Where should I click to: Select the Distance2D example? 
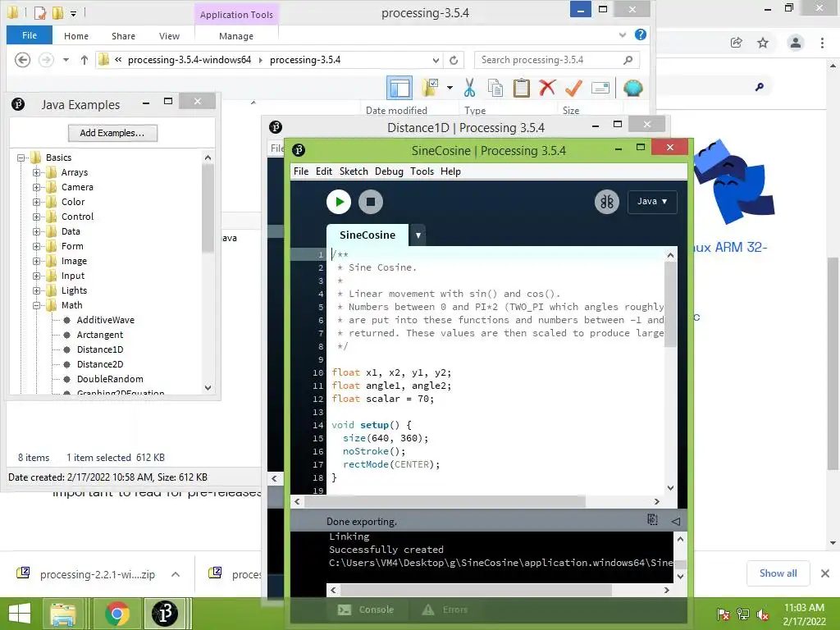99,364
